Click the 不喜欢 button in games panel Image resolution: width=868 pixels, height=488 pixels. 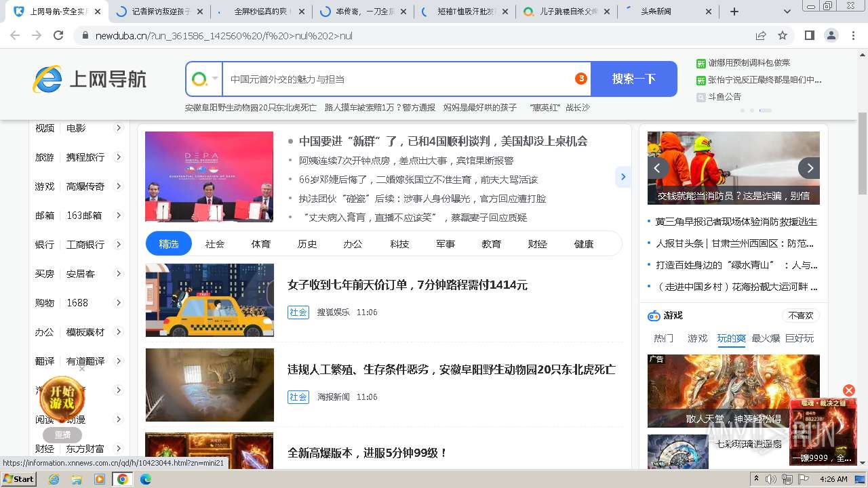tap(800, 316)
